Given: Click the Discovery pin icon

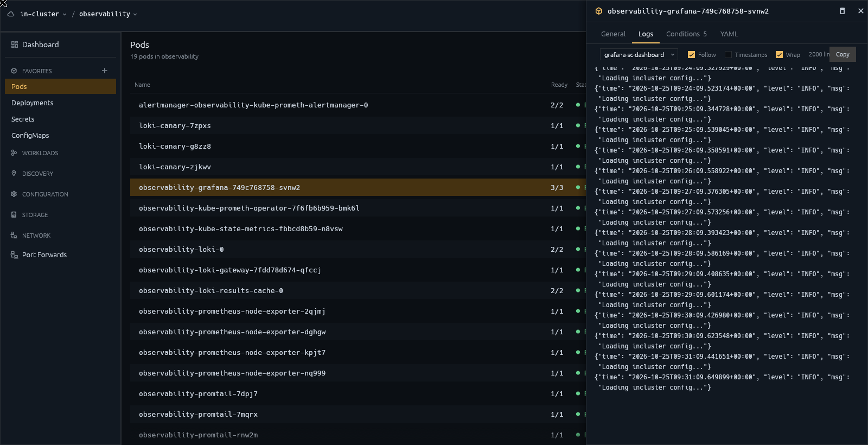Looking at the screenshot, I should coord(14,174).
